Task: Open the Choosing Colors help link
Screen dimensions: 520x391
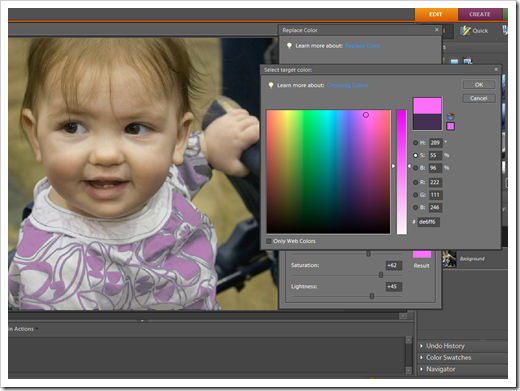Action: 347,85
